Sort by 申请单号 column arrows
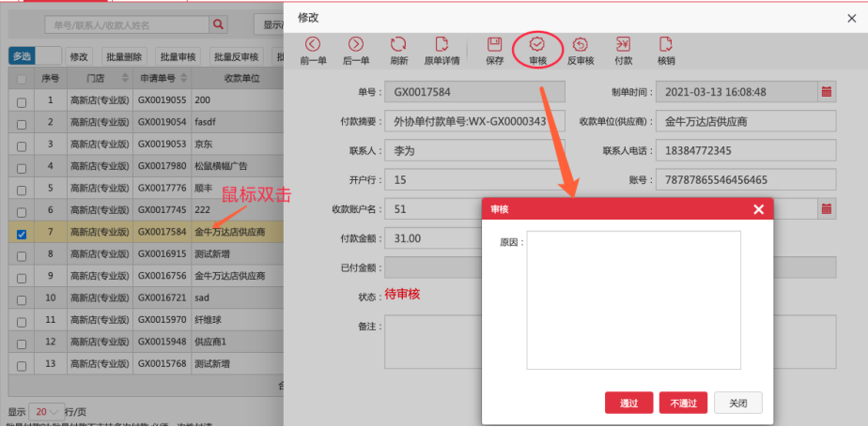The width and height of the screenshot is (868, 427). 184,78
